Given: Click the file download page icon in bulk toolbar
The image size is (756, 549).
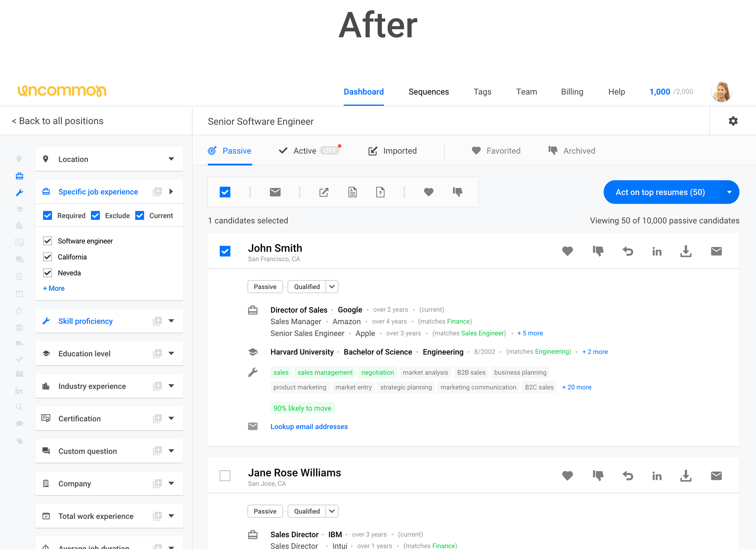Looking at the screenshot, I should pyautogui.click(x=380, y=192).
